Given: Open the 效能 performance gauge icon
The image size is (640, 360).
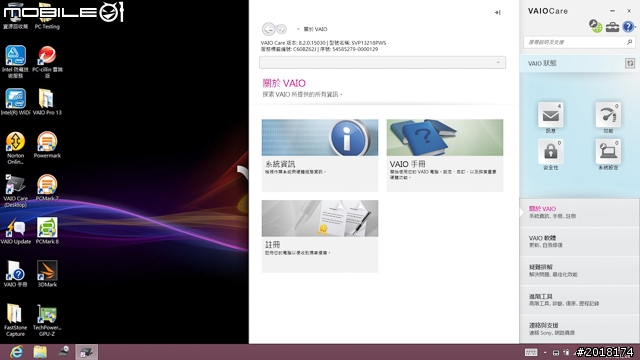Looking at the screenshot, I should click(x=608, y=115).
